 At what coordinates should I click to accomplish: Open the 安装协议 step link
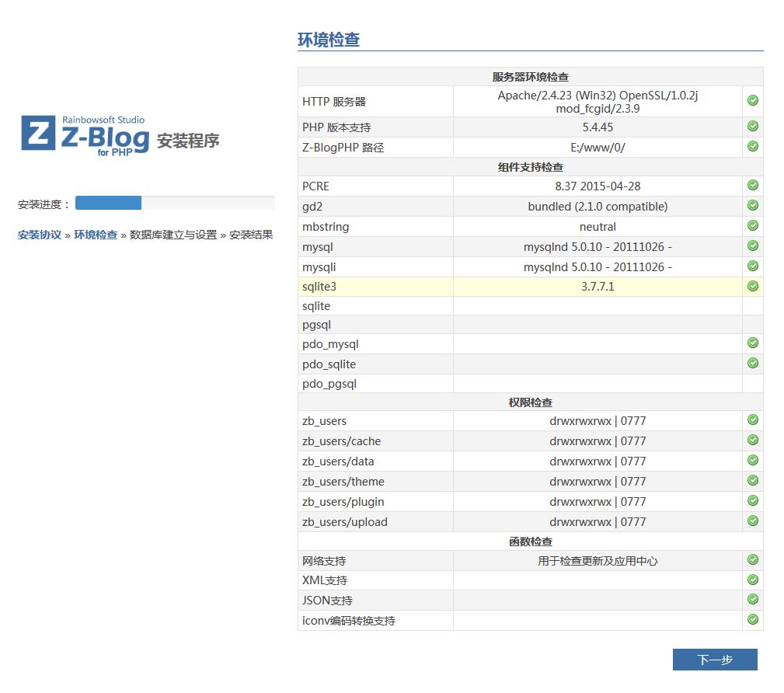(40, 235)
